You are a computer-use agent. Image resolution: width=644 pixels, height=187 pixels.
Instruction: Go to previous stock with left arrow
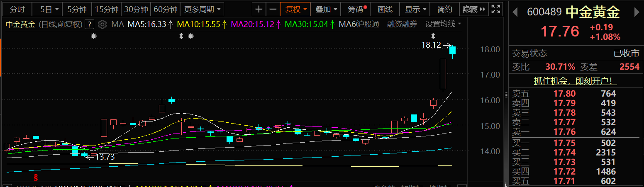click(515, 12)
